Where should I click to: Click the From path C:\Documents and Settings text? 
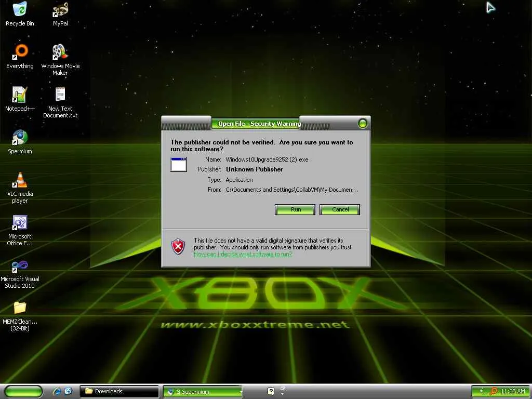coord(292,190)
